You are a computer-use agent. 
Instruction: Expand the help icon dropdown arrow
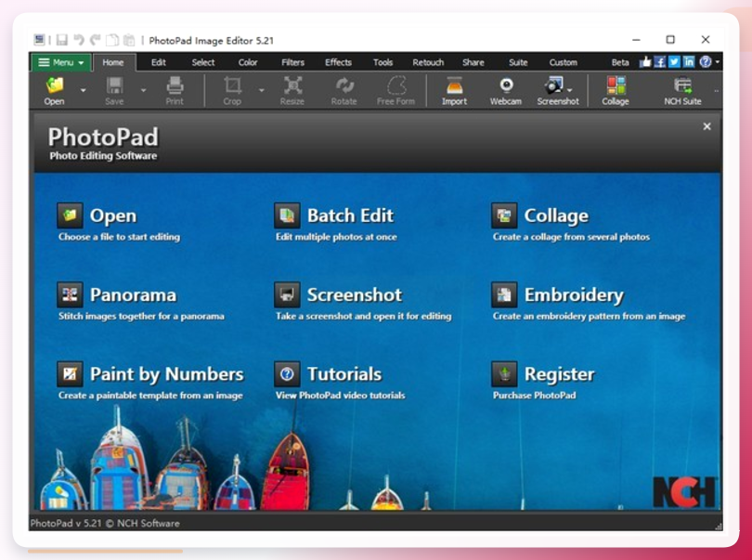(717, 62)
